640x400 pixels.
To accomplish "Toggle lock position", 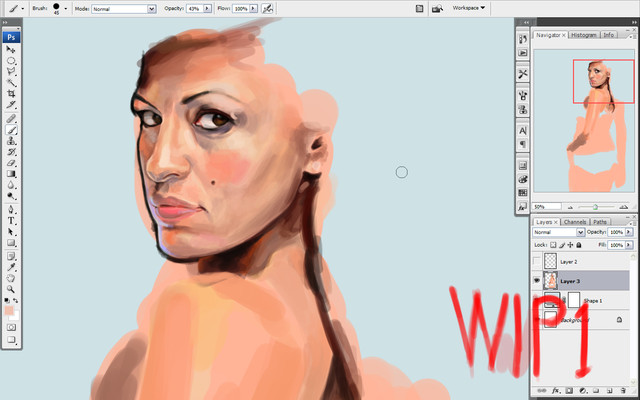I will 570,245.
